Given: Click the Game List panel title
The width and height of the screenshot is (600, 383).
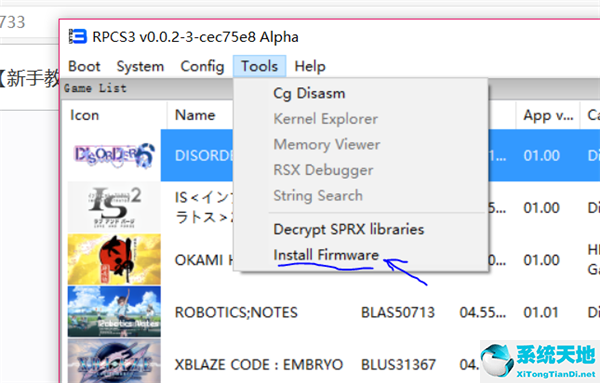Looking at the screenshot, I should (x=95, y=88).
